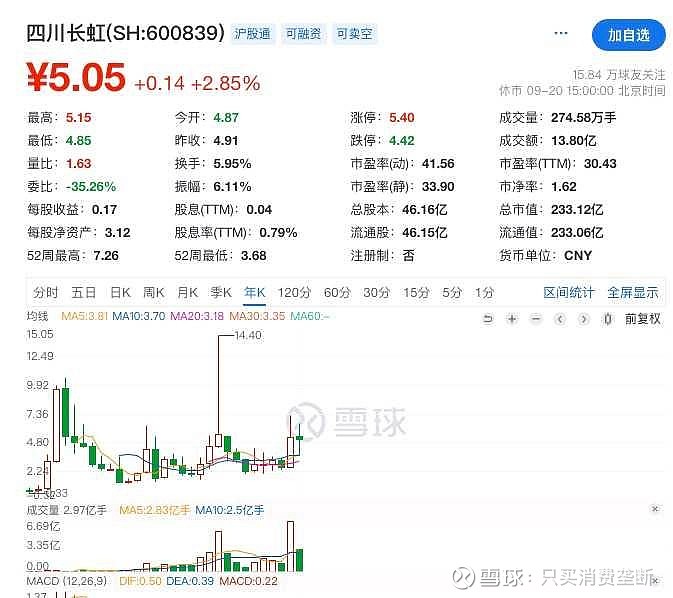Shift chart left with the left arrow
The image size is (673, 598).
click(560, 319)
